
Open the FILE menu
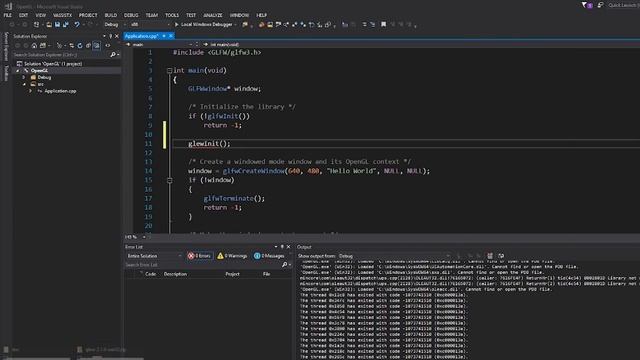[x=8, y=15]
